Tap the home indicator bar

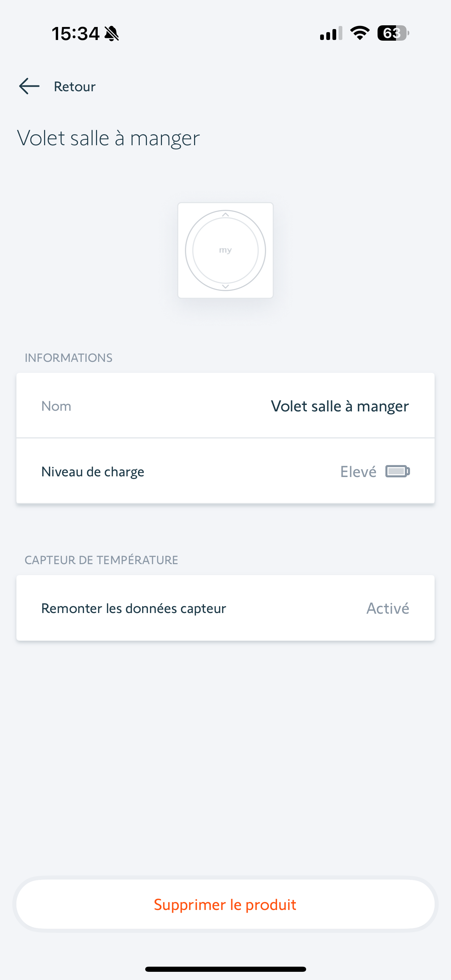pos(225,969)
